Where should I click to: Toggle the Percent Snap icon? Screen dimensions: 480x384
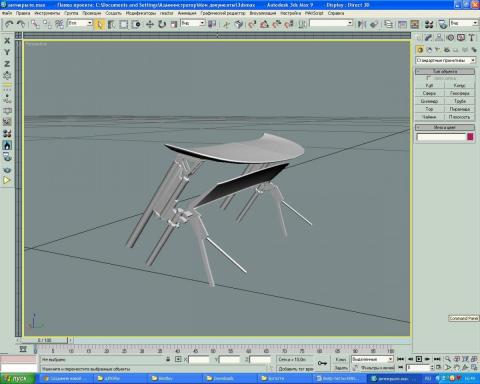pos(277,24)
